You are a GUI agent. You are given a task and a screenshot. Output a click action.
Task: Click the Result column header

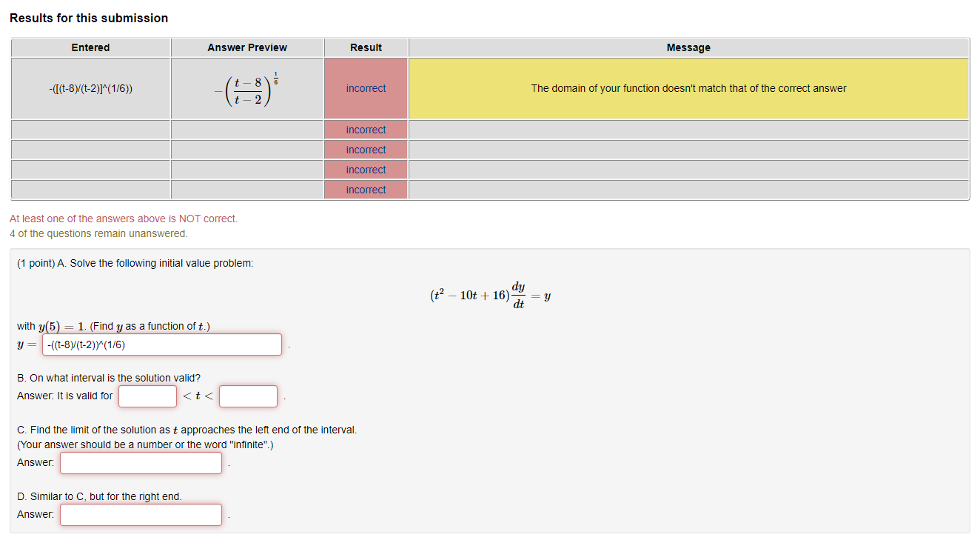[366, 47]
